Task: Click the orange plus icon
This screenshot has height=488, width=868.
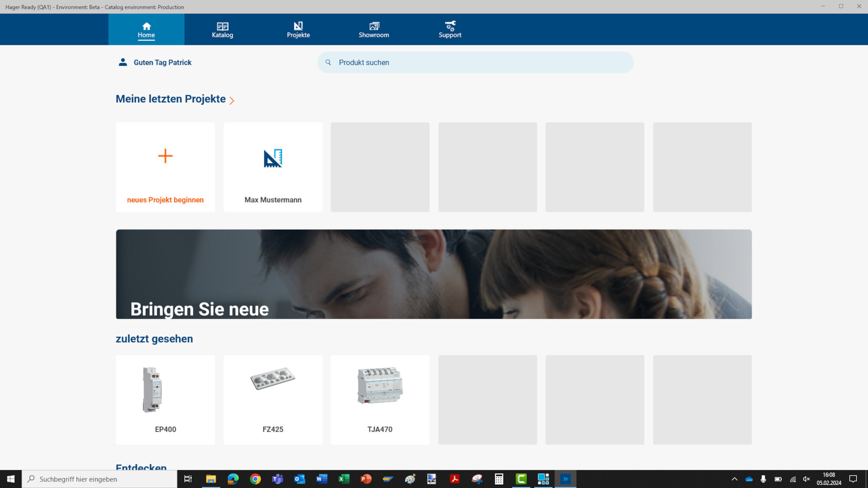Action: [x=165, y=156]
